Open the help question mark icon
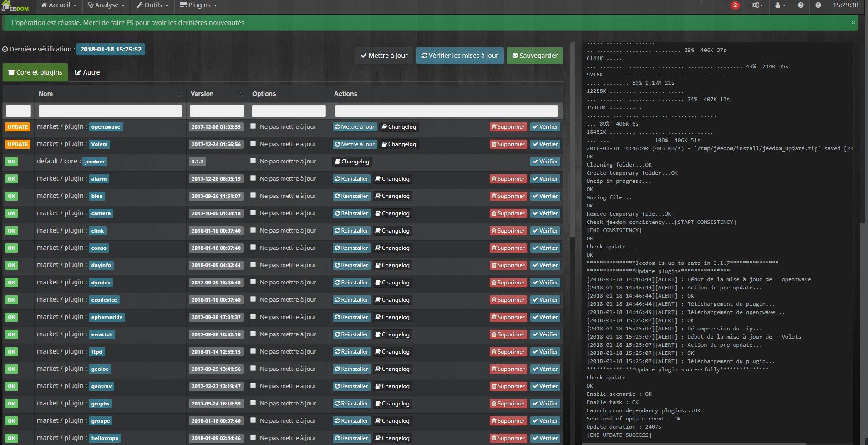This screenshot has height=445, width=868. [x=801, y=5]
